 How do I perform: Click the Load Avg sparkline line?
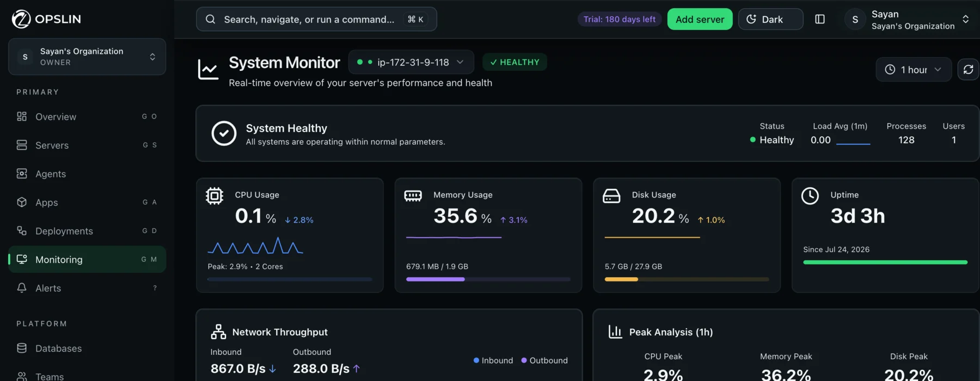tap(853, 144)
